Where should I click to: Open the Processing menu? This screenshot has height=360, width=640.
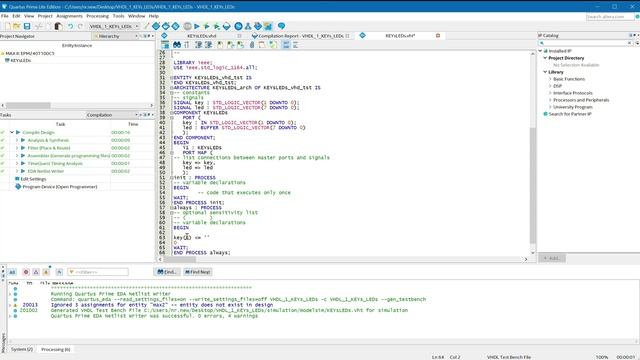[x=98, y=16]
